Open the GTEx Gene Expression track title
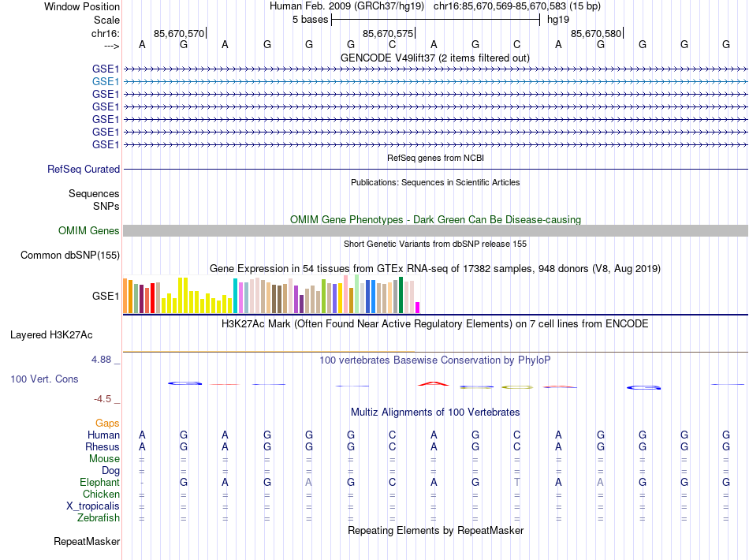Image resolution: width=749 pixels, height=560 pixels. pos(435,268)
